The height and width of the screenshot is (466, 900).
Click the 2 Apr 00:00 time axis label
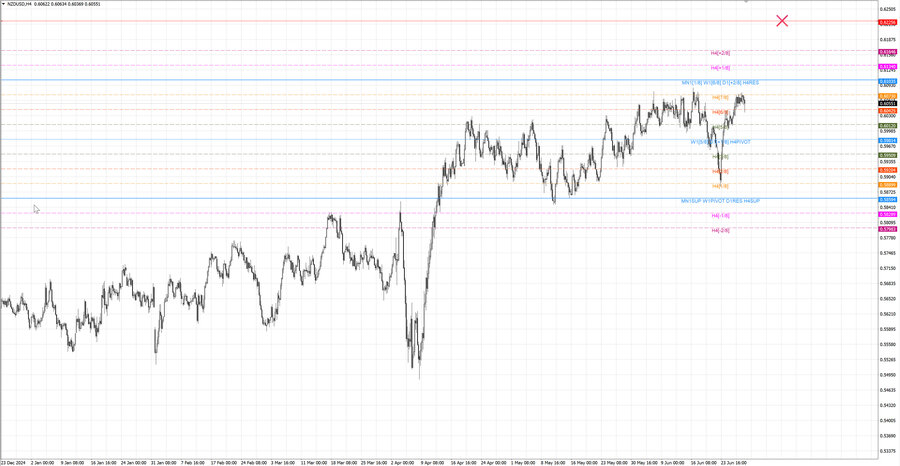[402, 462]
